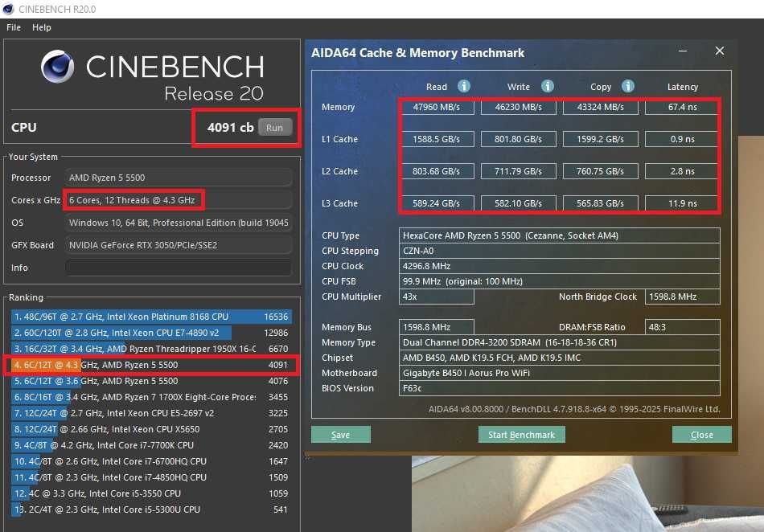Click L2 Cache Copy value 760.75 GB/s
The image size is (764, 532).
coord(600,171)
